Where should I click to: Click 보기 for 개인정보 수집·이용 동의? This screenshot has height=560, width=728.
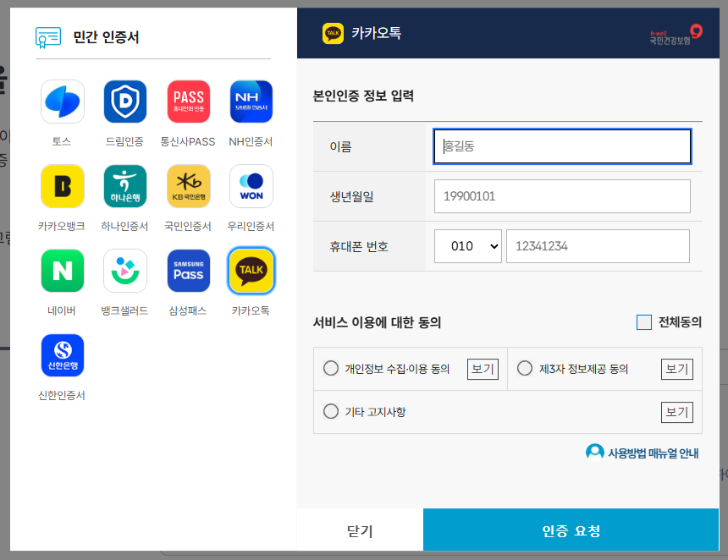click(x=483, y=369)
